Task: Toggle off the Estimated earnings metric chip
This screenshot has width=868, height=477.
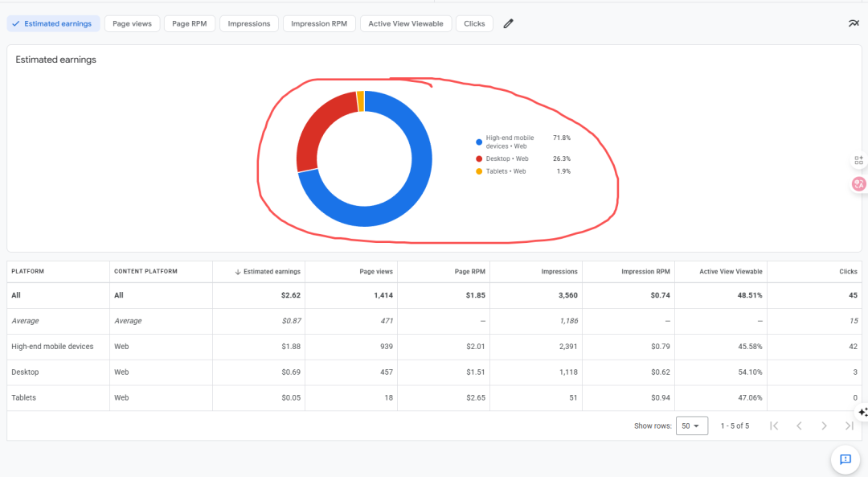Action: 53,23
